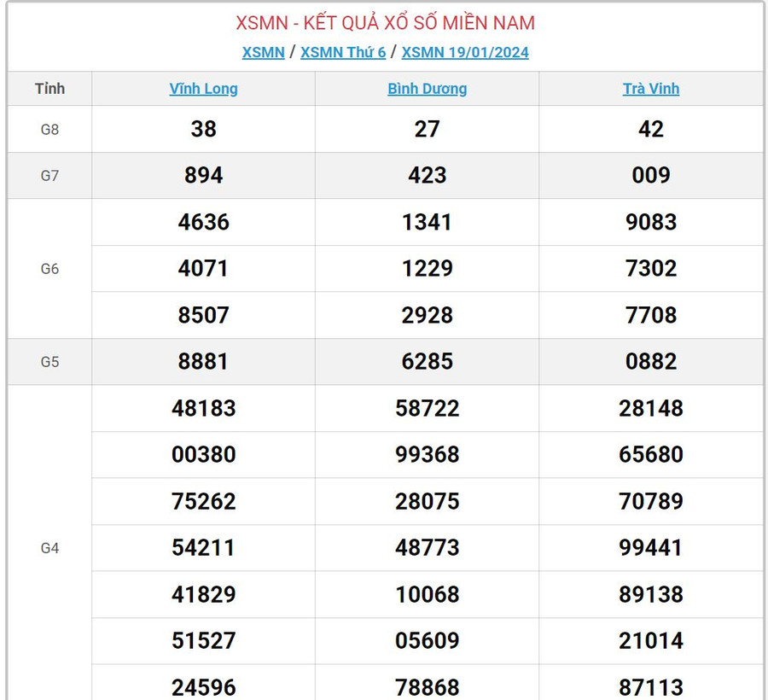Click the G5 row label
768x700 pixels.
click(x=49, y=362)
